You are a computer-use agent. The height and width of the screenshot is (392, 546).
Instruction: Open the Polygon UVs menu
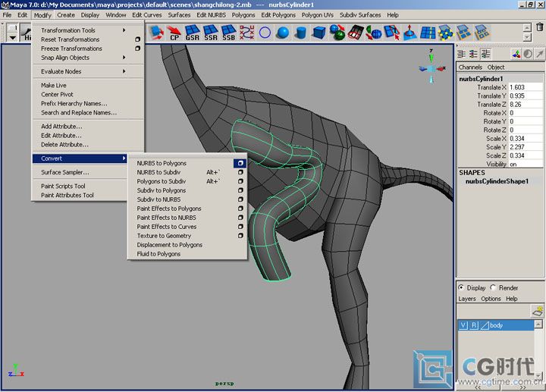pyautogui.click(x=317, y=15)
